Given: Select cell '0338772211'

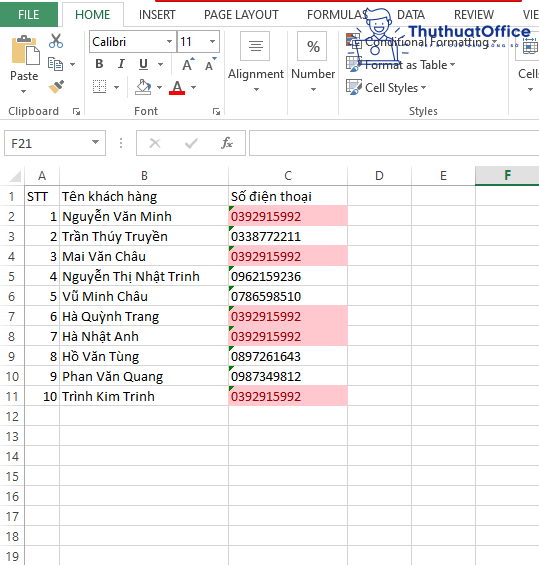Looking at the screenshot, I should coord(288,236).
